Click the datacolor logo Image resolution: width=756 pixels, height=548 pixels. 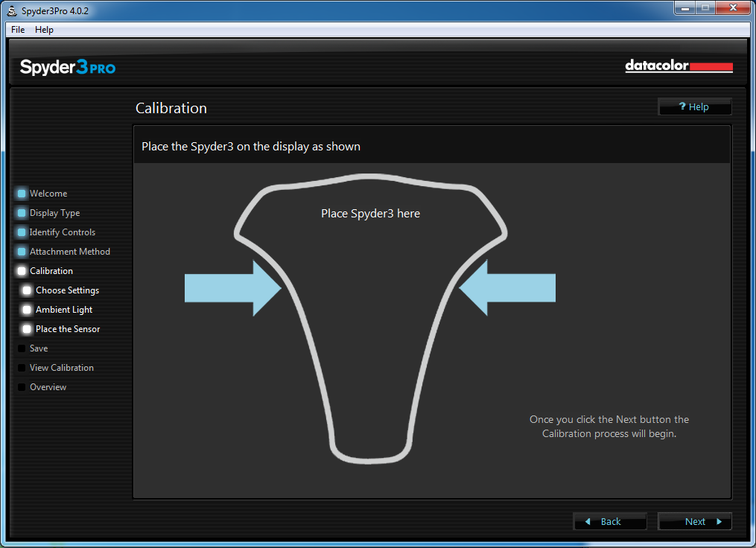[x=679, y=66]
